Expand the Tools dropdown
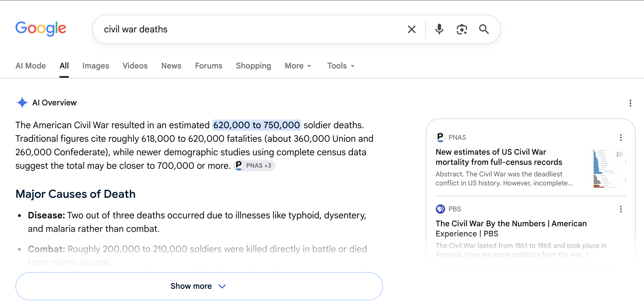Viewport: 644px width, 306px height. pos(341,66)
